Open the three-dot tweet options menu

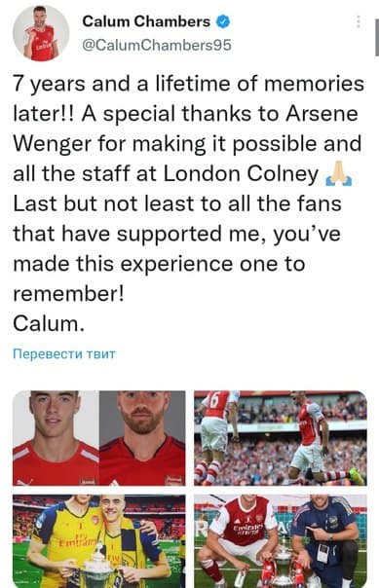point(359,22)
